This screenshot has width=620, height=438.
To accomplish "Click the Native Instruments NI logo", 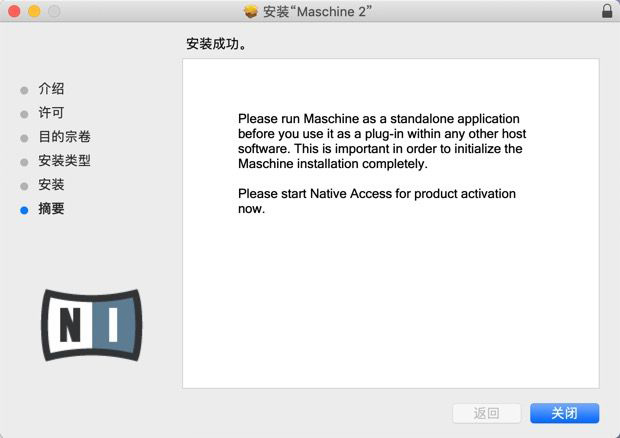I will point(91,325).
